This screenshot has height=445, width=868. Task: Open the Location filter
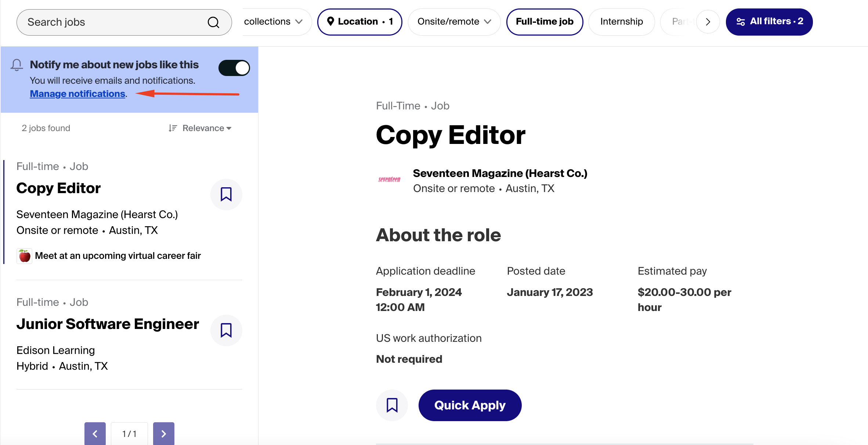pos(359,22)
